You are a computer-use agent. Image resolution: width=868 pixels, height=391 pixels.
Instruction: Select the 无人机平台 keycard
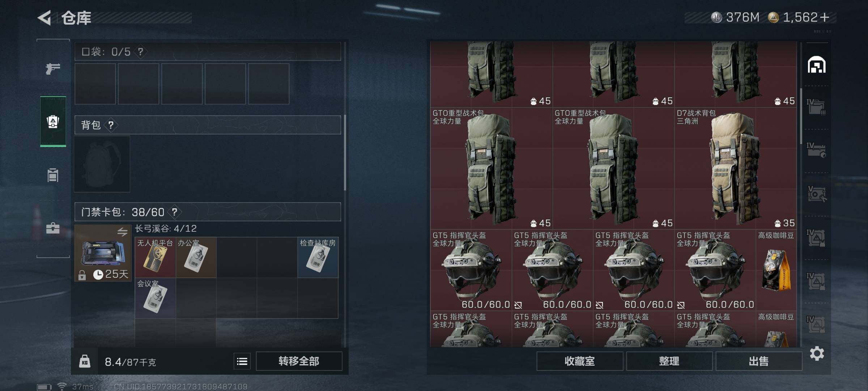click(156, 257)
